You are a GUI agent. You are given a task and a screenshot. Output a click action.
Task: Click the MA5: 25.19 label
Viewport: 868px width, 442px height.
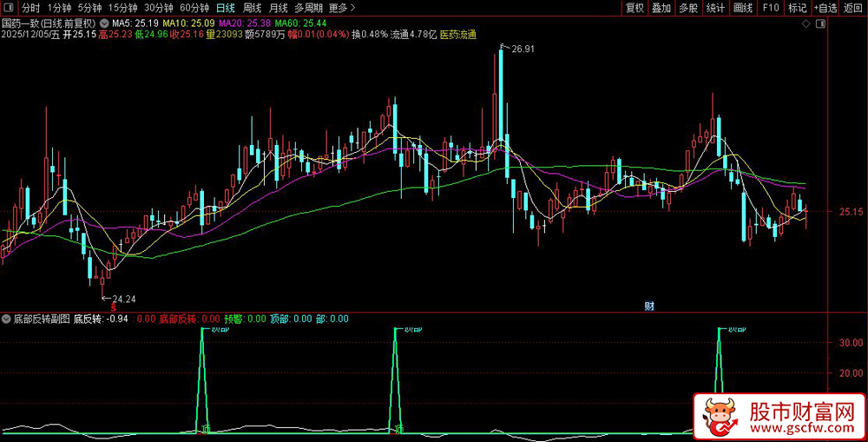click(x=135, y=23)
